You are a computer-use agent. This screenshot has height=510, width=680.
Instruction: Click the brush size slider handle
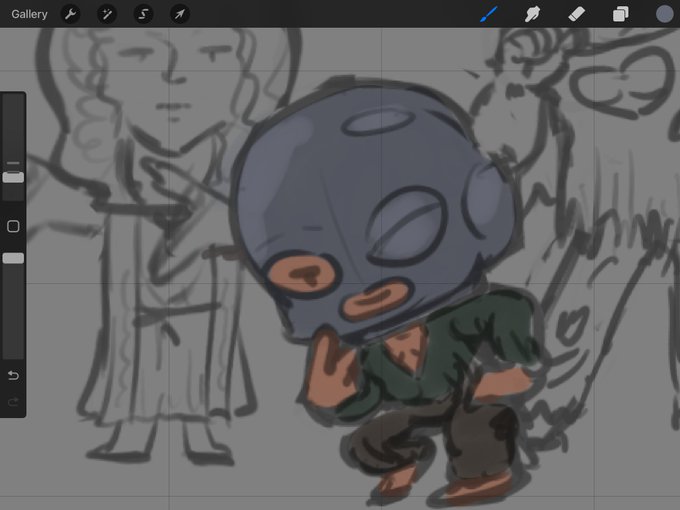13,177
